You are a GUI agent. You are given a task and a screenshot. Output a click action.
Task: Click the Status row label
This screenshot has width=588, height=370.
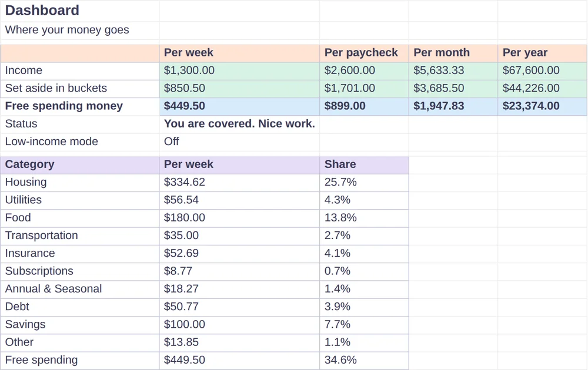[x=79, y=125]
